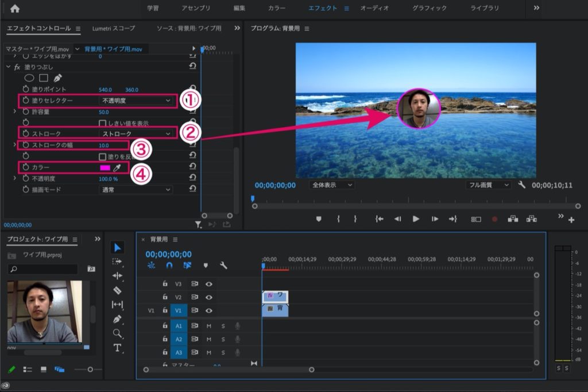This screenshot has width=588, height=392.
Task: Select the Ripple Edit tool
Action: click(117, 276)
